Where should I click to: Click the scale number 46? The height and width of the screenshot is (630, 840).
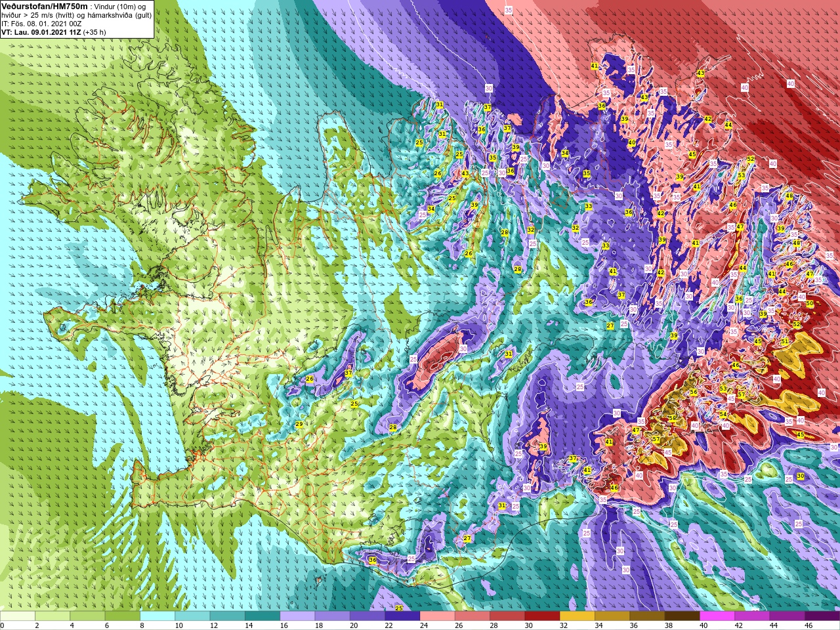(x=808, y=625)
